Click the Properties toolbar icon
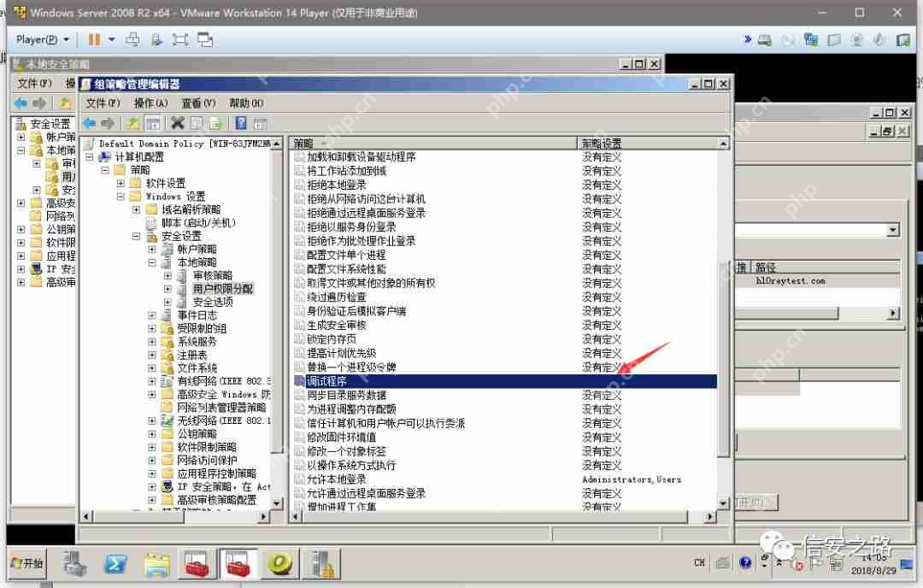This screenshot has width=923, height=588. pyautogui.click(x=197, y=123)
